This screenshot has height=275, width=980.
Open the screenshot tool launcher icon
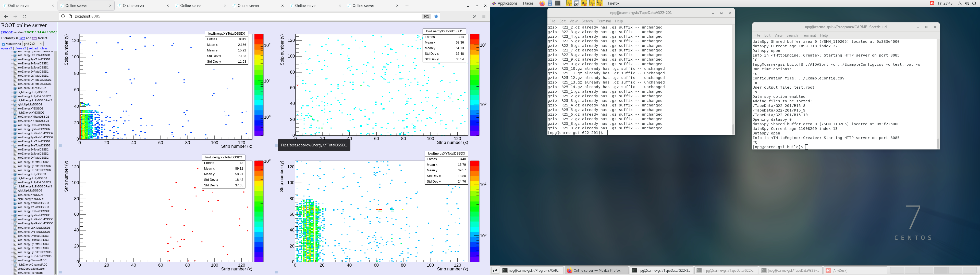[576, 3]
